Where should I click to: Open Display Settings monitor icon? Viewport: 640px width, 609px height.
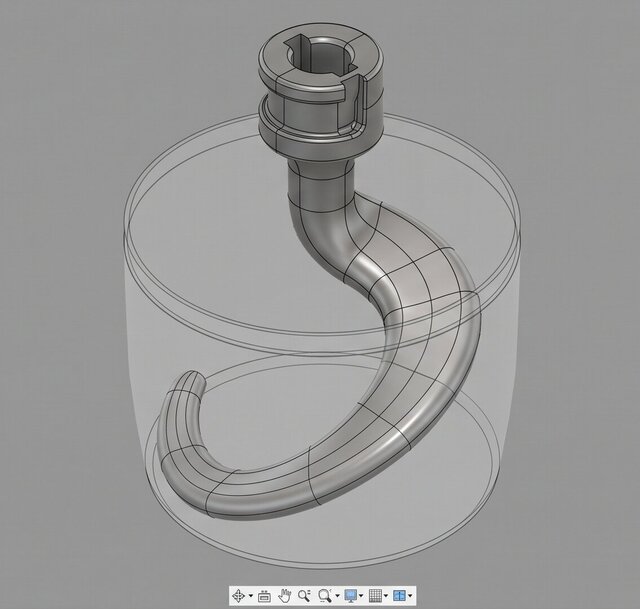[x=351, y=596]
